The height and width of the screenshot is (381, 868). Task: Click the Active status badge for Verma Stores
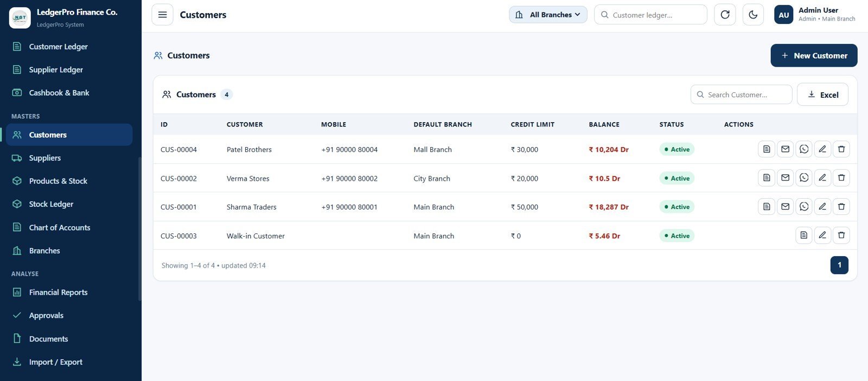pos(677,178)
